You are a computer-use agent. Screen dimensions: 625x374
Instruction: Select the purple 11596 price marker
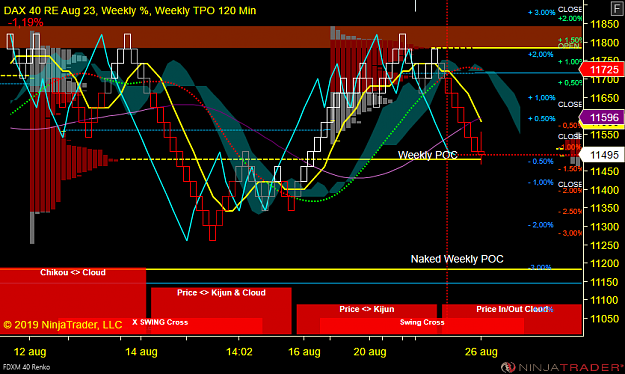[x=602, y=117]
